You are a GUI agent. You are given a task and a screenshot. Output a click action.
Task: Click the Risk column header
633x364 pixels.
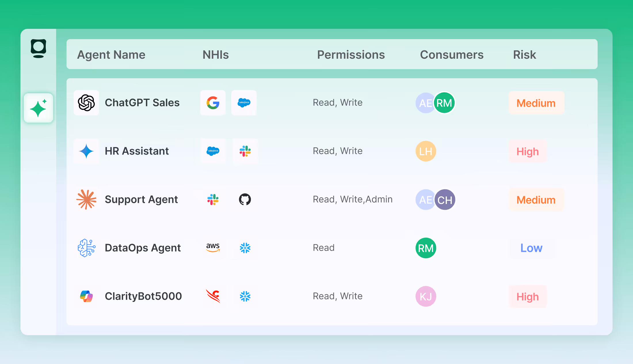click(x=525, y=54)
